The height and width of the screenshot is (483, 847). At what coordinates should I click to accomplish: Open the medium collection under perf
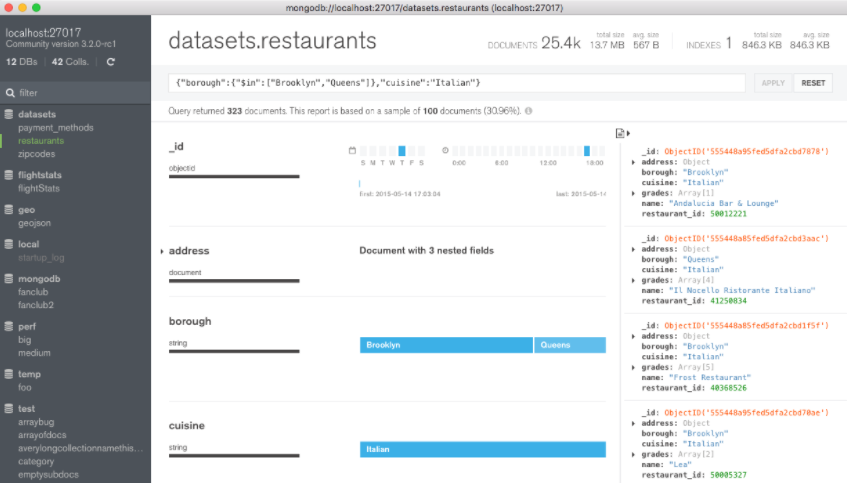click(34, 353)
